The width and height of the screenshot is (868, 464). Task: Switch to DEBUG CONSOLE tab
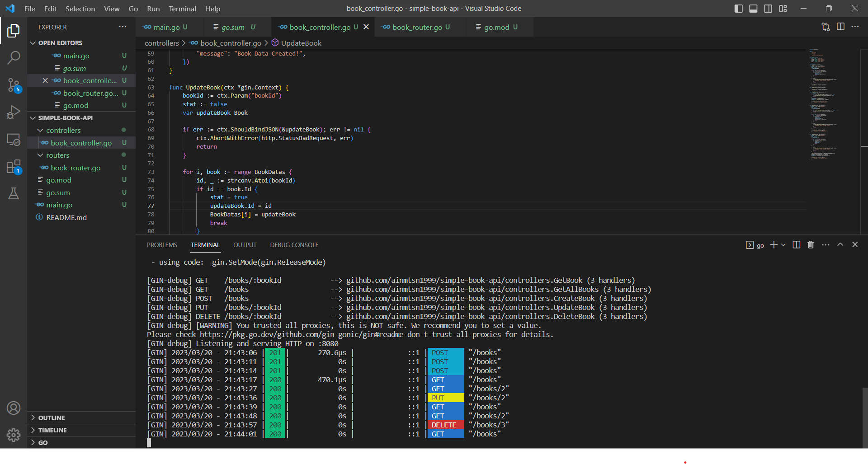coord(294,245)
